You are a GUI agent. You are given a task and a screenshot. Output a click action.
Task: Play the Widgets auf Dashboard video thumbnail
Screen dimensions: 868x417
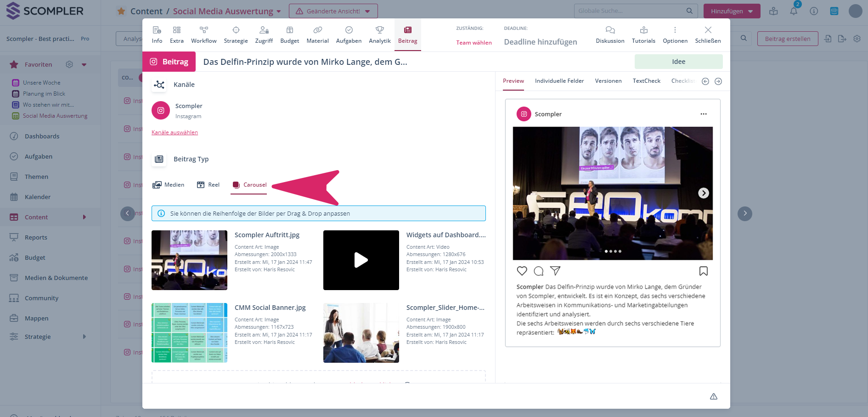click(x=361, y=260)
